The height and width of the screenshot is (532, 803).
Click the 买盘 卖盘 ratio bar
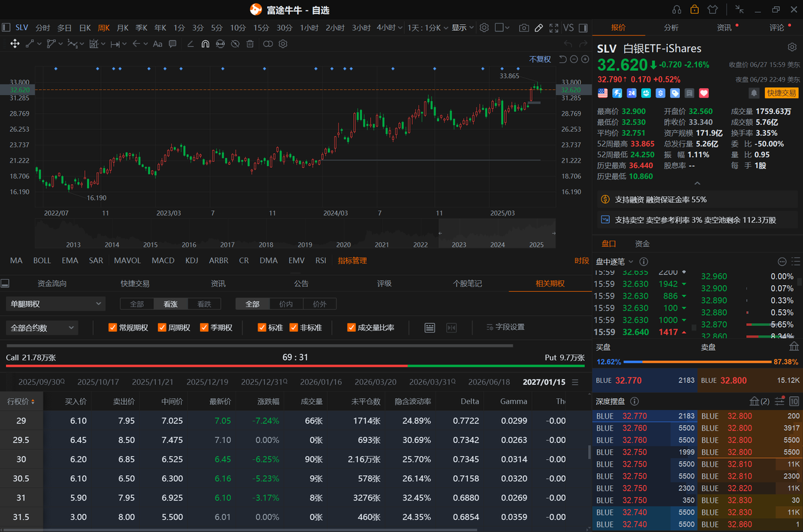(x=697, y=361)
